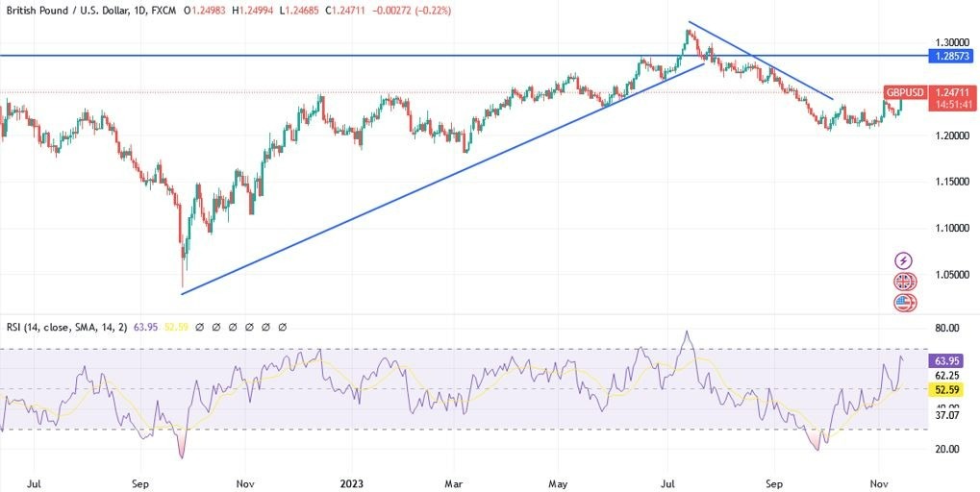Click the May time axis label
Screen dimensions: 980x492
pos(558,483)
